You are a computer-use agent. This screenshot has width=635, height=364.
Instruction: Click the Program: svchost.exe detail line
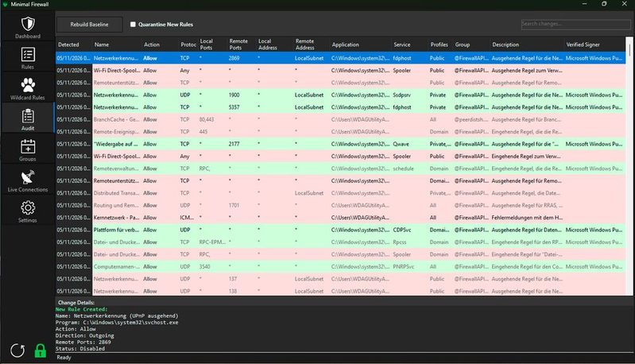pyautogui.click(x=117, y=323)
